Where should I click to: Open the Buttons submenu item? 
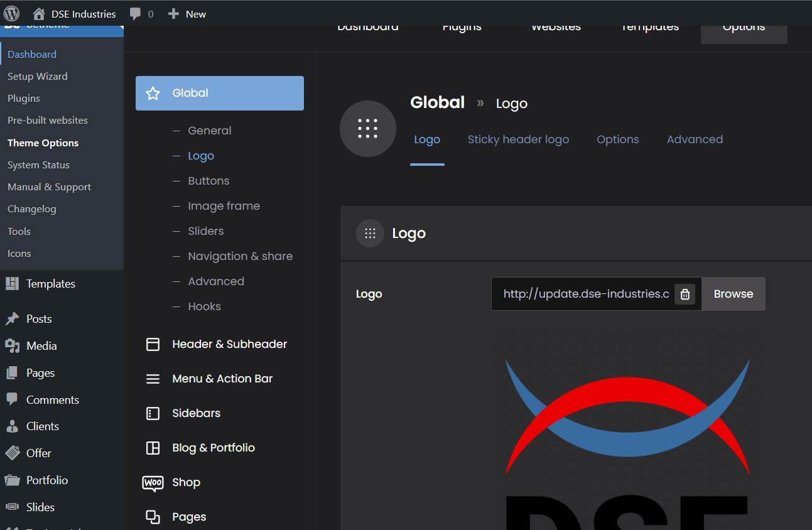(208, 181)
